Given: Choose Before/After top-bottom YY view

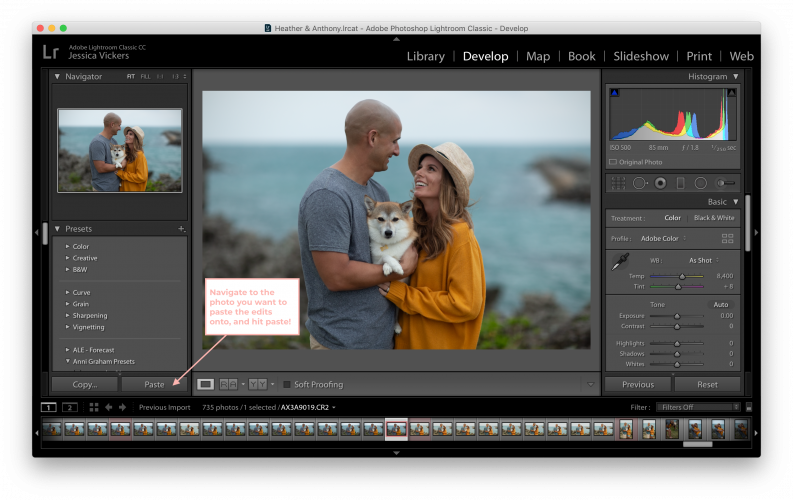Looking at the screenshot, I should pos(258,385).
